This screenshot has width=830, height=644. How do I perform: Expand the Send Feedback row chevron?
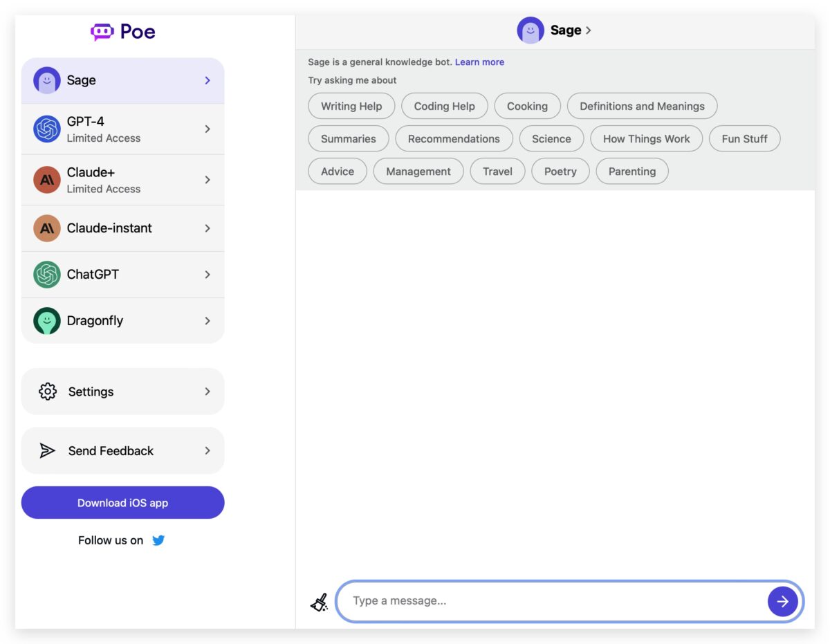tap(207, 451)
